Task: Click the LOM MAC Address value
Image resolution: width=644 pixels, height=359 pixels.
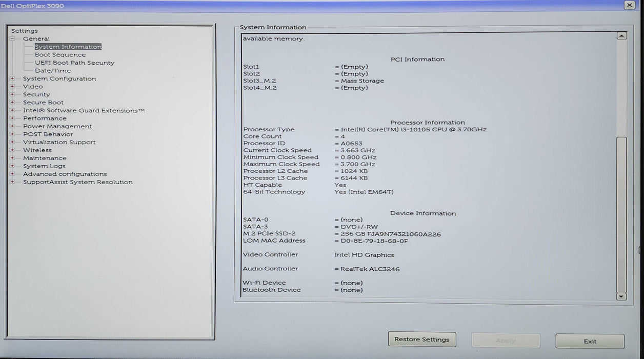Action: [x=374, y=241]
